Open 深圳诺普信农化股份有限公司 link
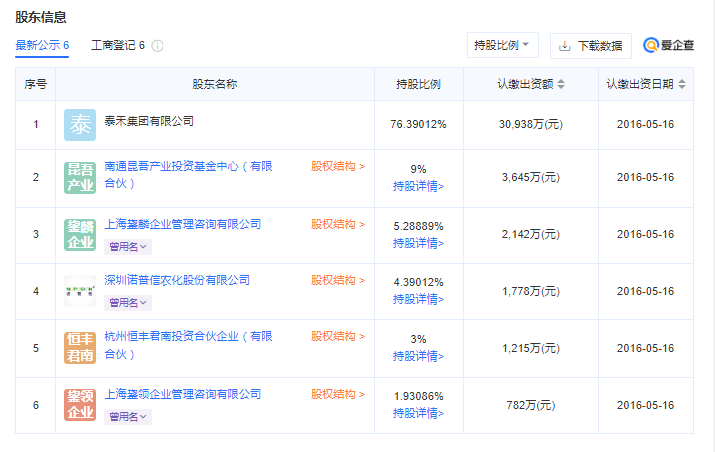The width and height of the screenshot is (715, 452). [177, 280]
